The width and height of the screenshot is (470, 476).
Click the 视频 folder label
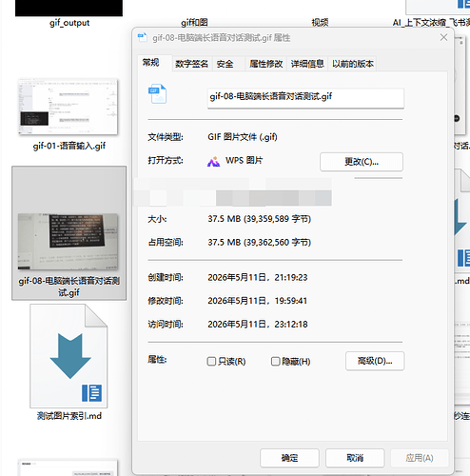320,23
